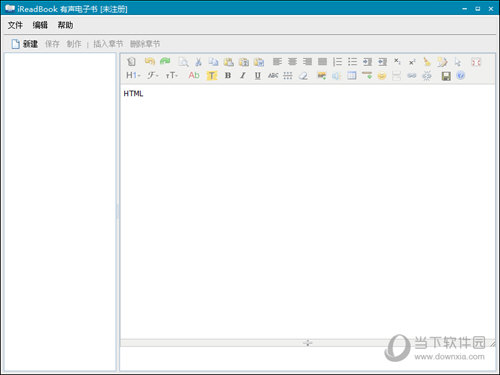500x375 pixels.
Task: Redo with the green arrow icon
Action: tap(165, 61)
